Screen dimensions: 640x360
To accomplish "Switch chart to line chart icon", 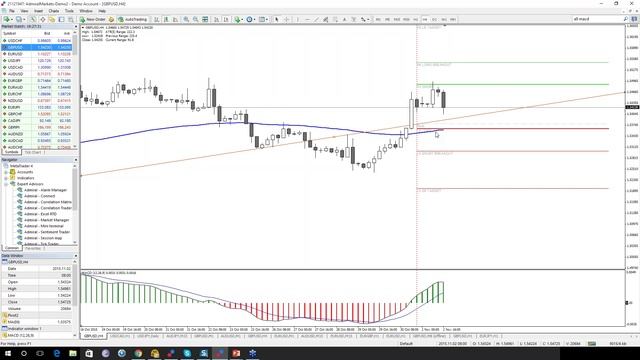I will [176, 19].
